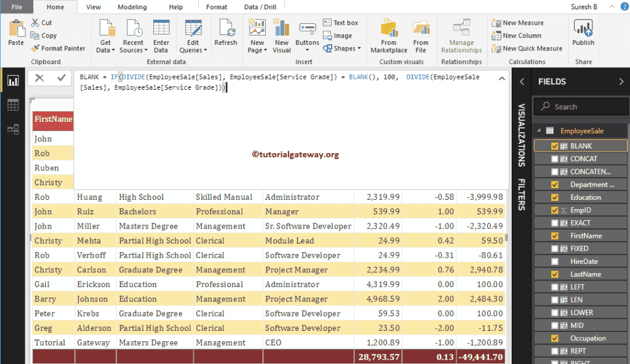Open the Enter Data tool
This screenshot has width=630, height=364.
161,36
